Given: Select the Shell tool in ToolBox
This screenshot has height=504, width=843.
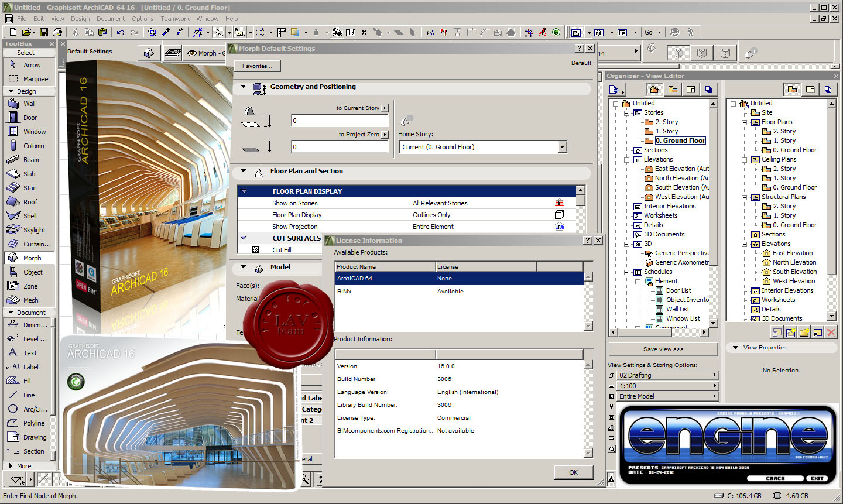Looking at the screenshot, I should click(x=29, y=216).
